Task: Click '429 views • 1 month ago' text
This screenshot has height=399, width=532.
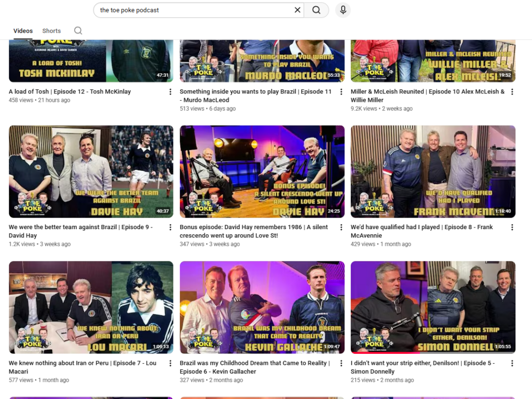Action: click(381, 244)
